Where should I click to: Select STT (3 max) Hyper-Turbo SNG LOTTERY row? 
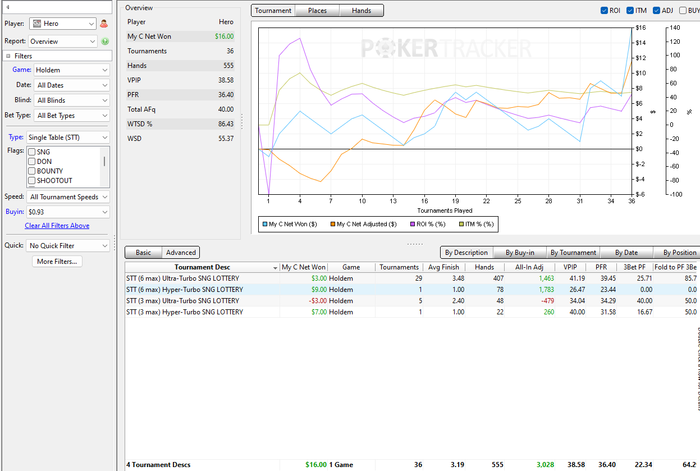coord(412,312)
